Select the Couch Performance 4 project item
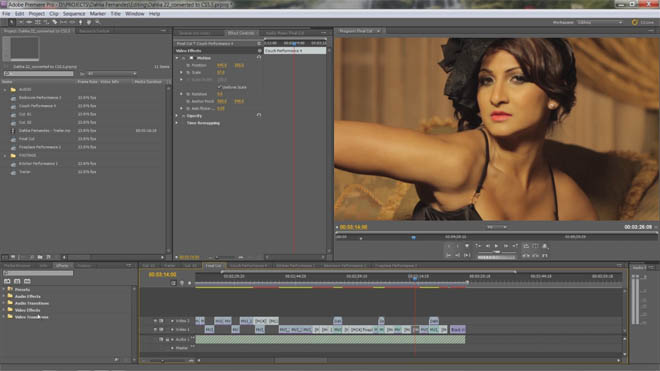The image size is (660, 371). (37, 106)
